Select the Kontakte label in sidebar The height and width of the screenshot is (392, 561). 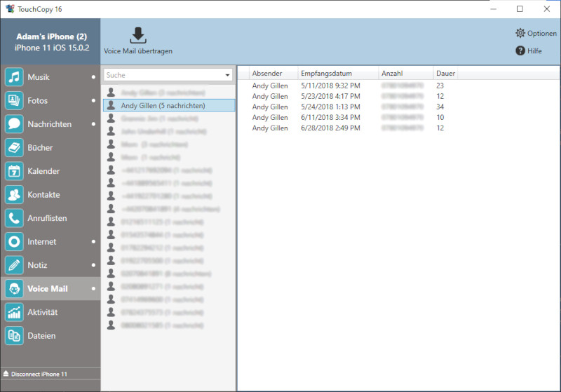43,195
